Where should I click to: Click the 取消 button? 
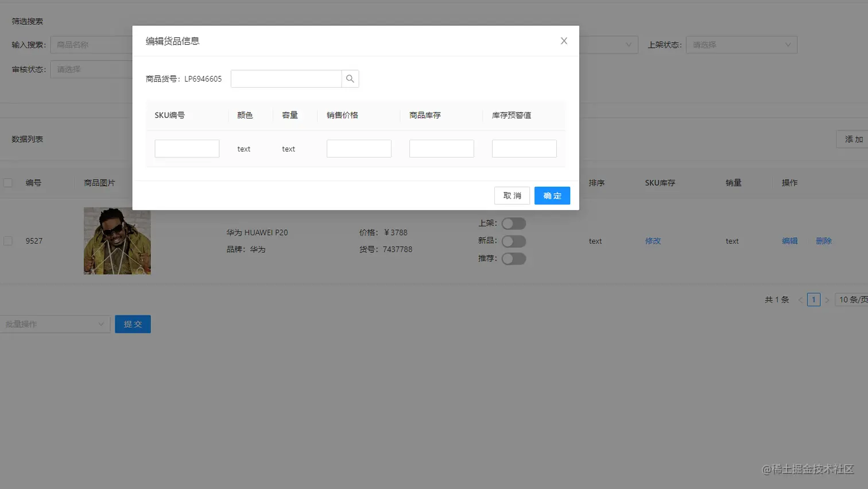tap(512, 196)
